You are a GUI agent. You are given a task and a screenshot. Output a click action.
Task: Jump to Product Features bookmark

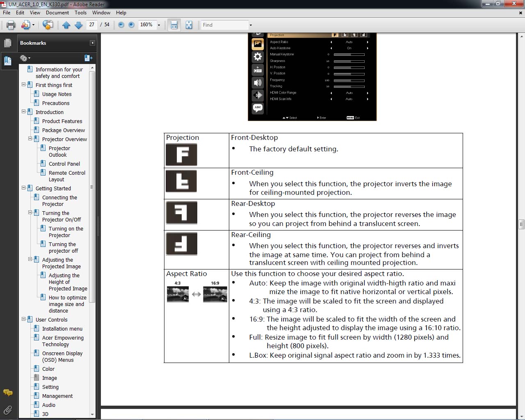pos(62,121)
